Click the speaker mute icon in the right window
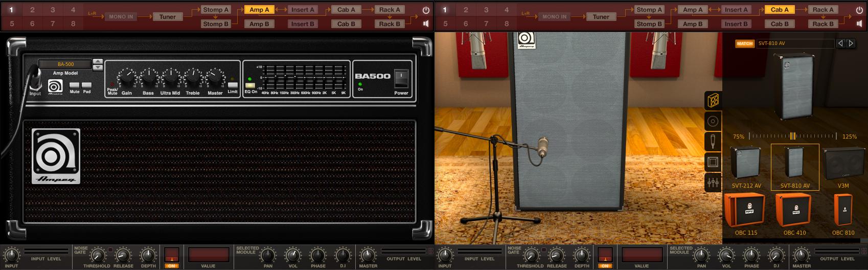Viewport: 868px width, 270px height. (x=859, y=24)
